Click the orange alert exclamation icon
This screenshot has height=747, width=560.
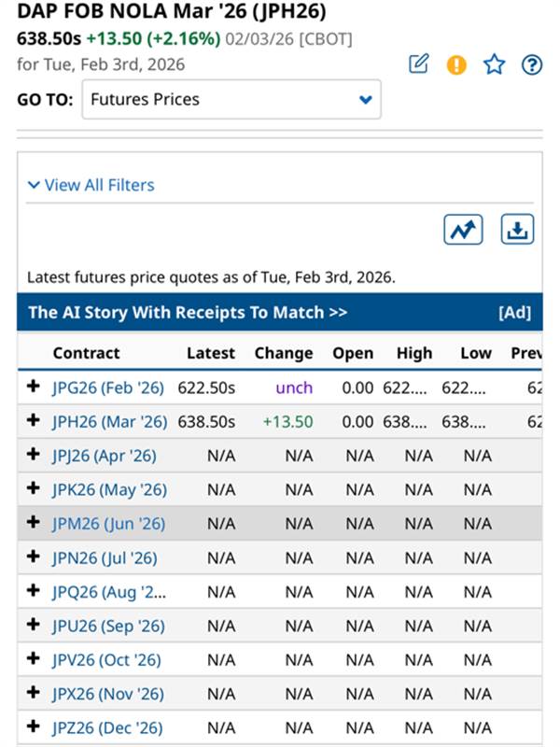click(x=456, y=64)
